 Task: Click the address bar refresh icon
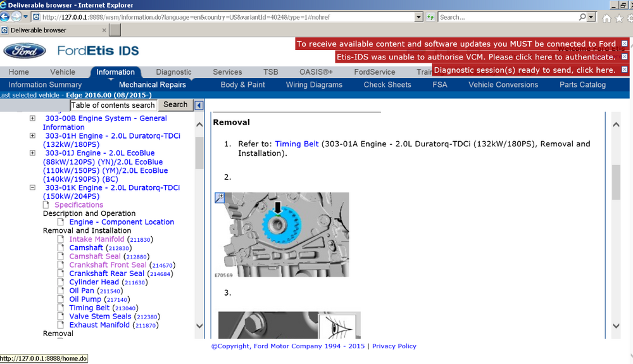(x=430, y=17)
